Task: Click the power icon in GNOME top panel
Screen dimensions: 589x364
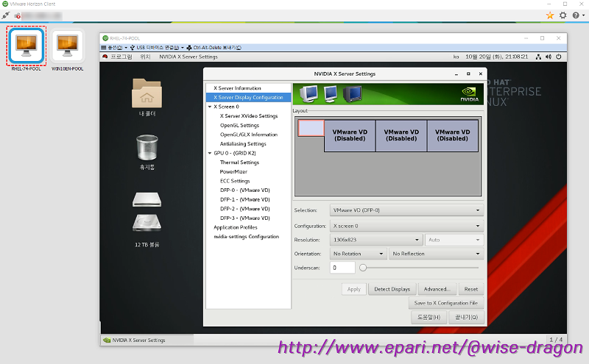Action: (559, 57)
